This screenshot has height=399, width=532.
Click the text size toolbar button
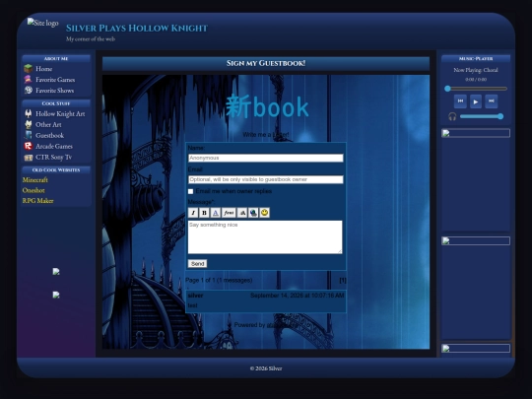(242, 213)
